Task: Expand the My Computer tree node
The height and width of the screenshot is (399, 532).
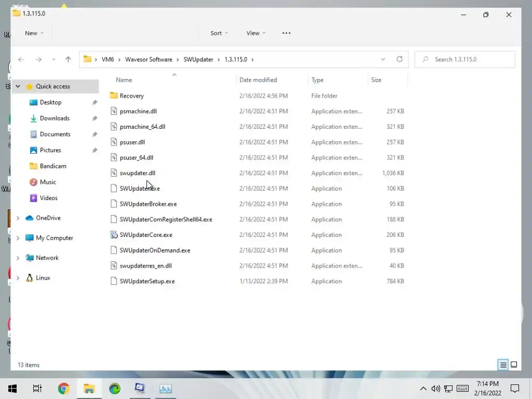Action: pyautogui.click(x=18, y=238)
